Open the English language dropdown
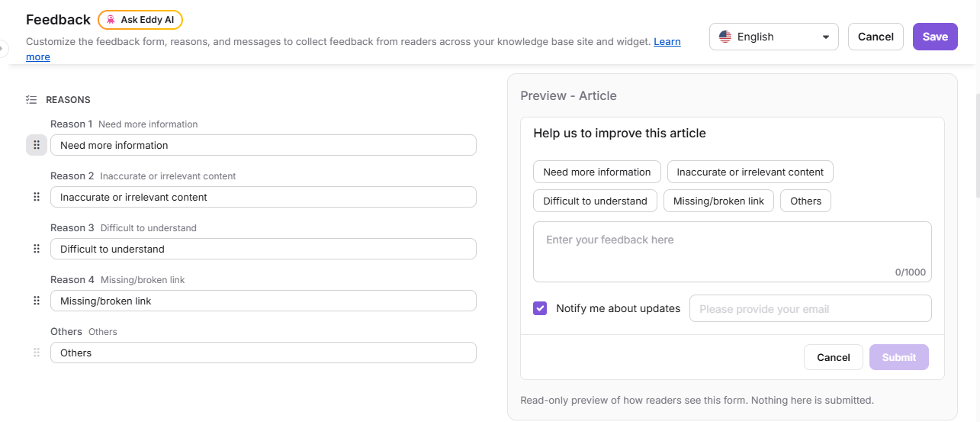Screen dimensions: 980x422 point(773,37)
